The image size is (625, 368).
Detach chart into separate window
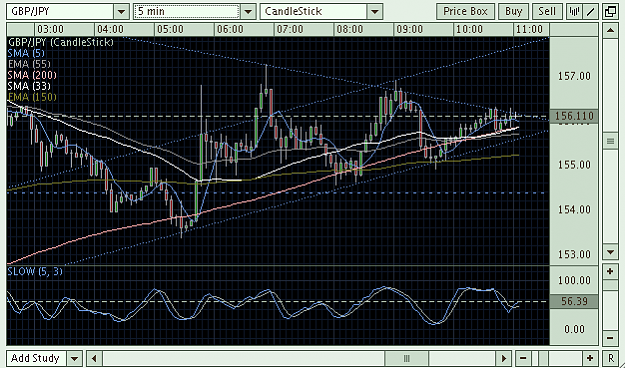point(610,12)
